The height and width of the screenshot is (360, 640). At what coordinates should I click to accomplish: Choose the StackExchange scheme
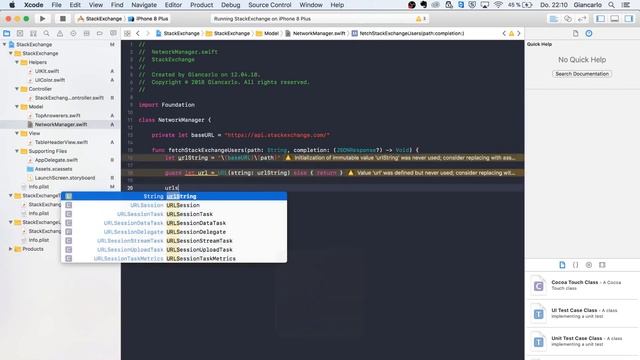pyautogui.click(x=100, y=19)
